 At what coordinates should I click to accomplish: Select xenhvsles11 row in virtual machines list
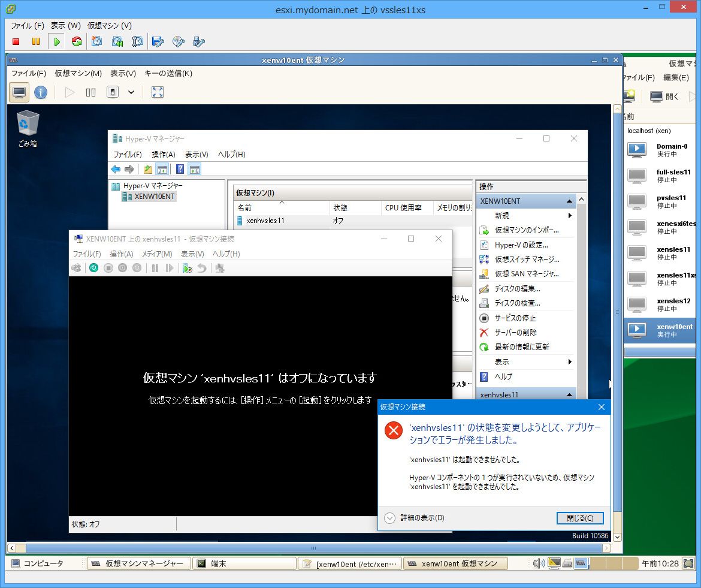[x=352, y=221]
